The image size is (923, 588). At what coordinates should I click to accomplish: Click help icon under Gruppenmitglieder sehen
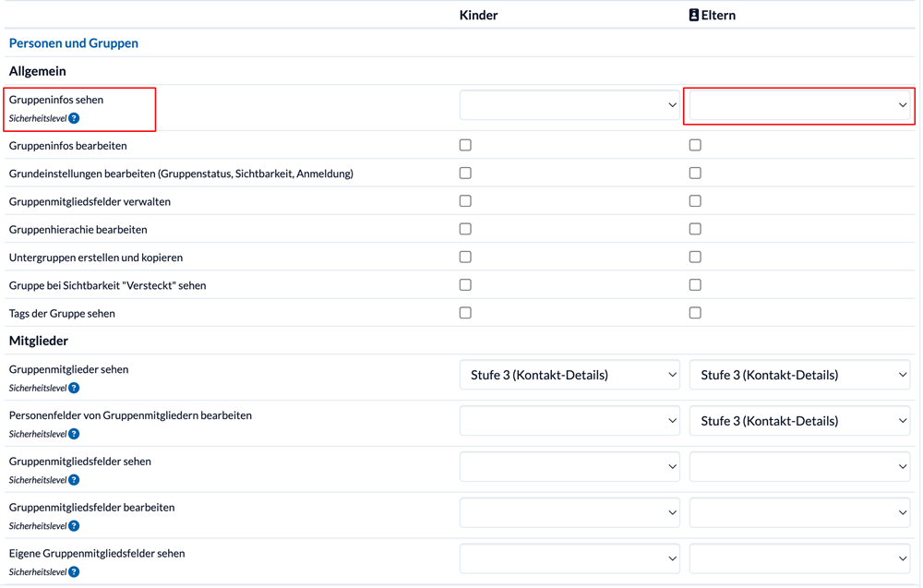pyautogui.click(x=74, y=388)
